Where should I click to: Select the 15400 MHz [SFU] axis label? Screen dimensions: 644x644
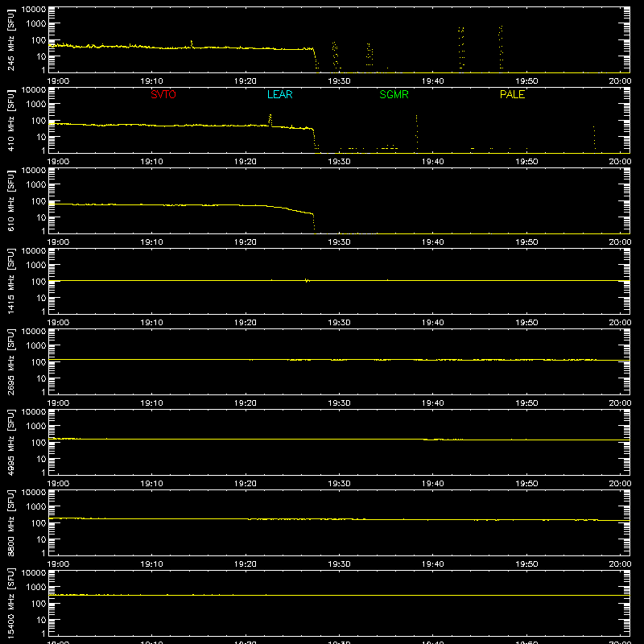(x=10, y=604)
